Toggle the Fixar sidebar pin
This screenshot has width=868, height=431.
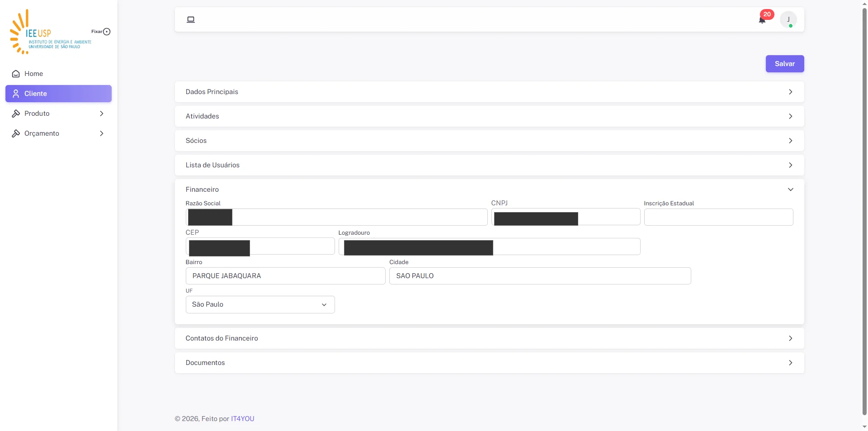pyautogui.click(x=107, y=32)
